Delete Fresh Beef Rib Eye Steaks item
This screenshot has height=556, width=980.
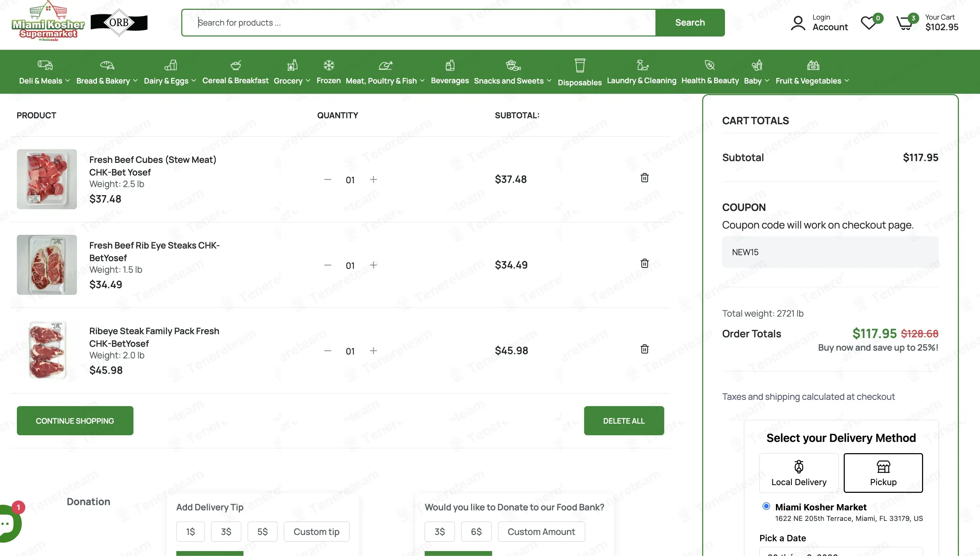[x=645, y=263]
